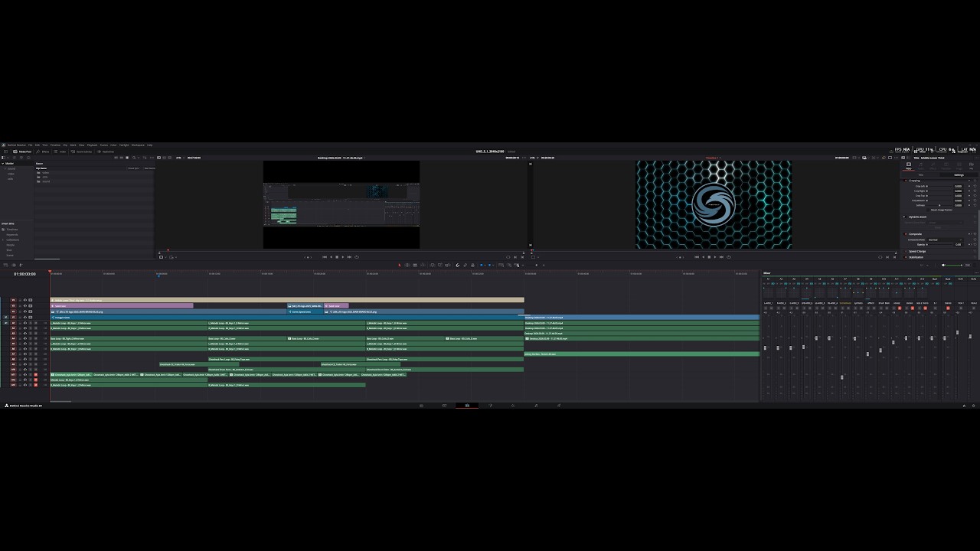Open the Index panel
Image resolution: width=980 pixels, height=551 pixels.
(x=60, y=152)
